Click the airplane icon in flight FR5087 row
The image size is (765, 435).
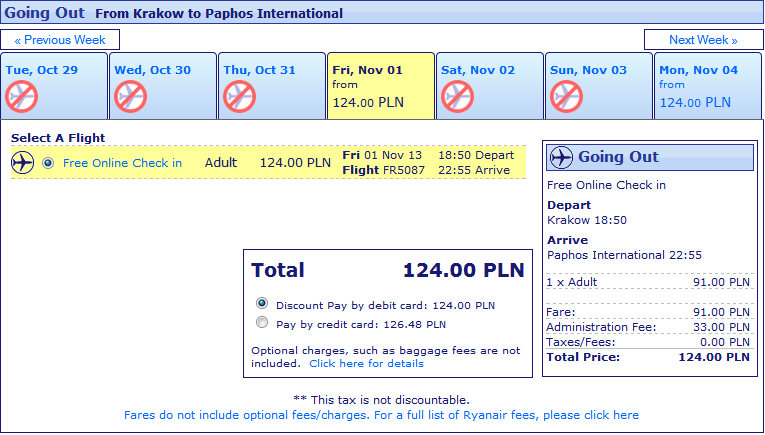click(22, 162)
